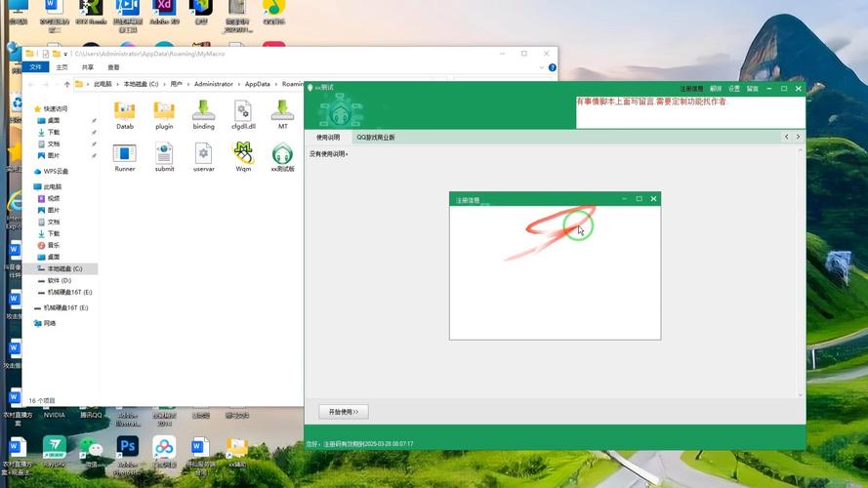Click 设置 in the xx测试 title bar

pyautogui.click(x=734, y=89)
